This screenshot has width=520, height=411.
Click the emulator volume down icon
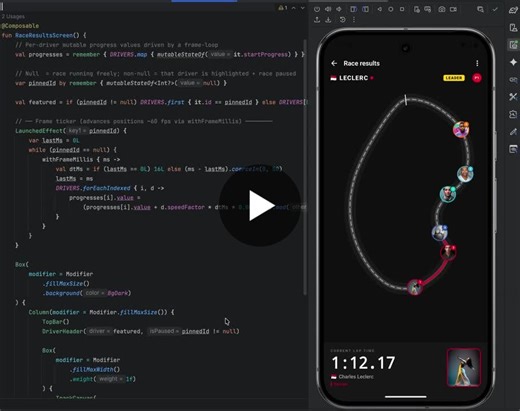[339, 9]
